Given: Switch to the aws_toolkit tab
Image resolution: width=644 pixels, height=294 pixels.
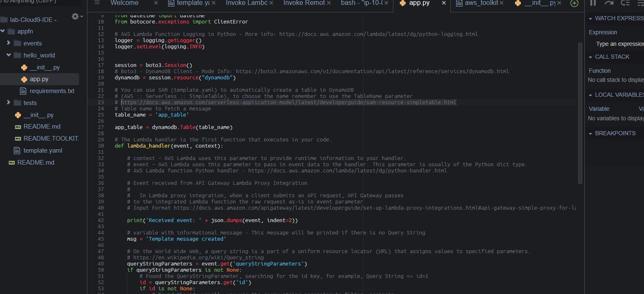Looking at the screenshot, I should coord(476,3).
